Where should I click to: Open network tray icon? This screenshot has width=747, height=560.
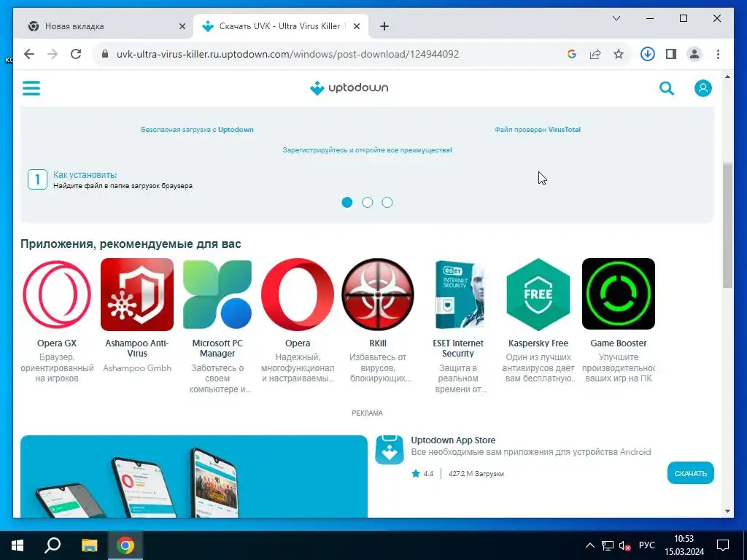608,545
